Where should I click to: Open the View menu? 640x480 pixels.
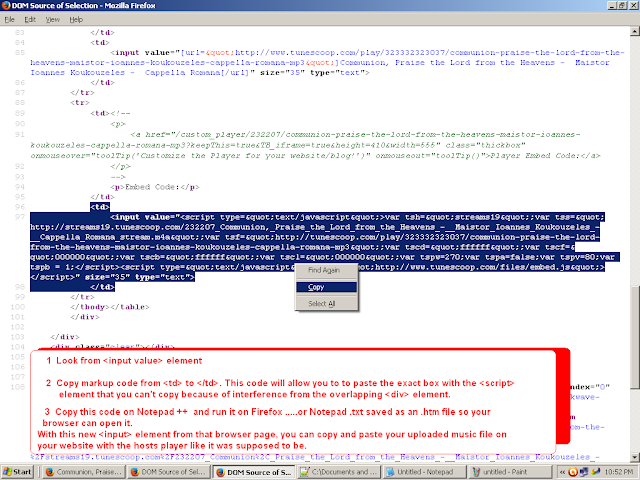pos(52,20)
